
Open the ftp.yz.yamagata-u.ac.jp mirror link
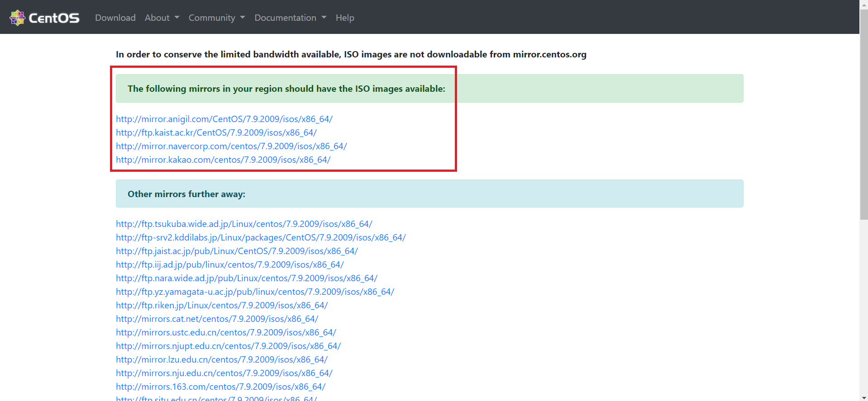pyautogui.click(x=255, y=292)
